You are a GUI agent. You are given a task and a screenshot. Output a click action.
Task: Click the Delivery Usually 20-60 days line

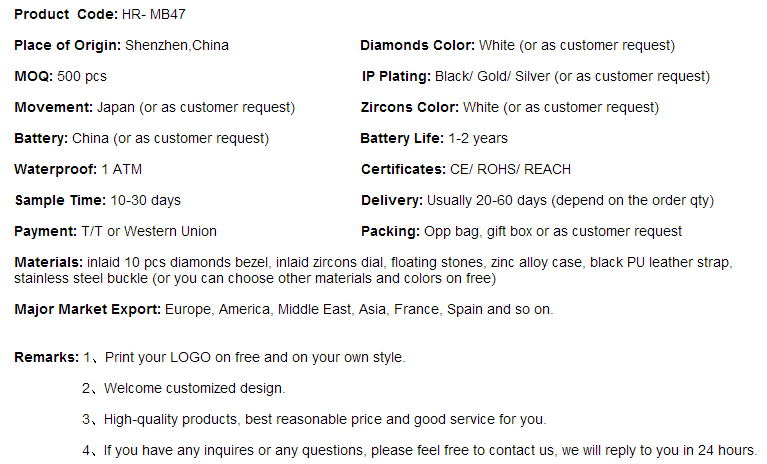[x=538, y=200]
